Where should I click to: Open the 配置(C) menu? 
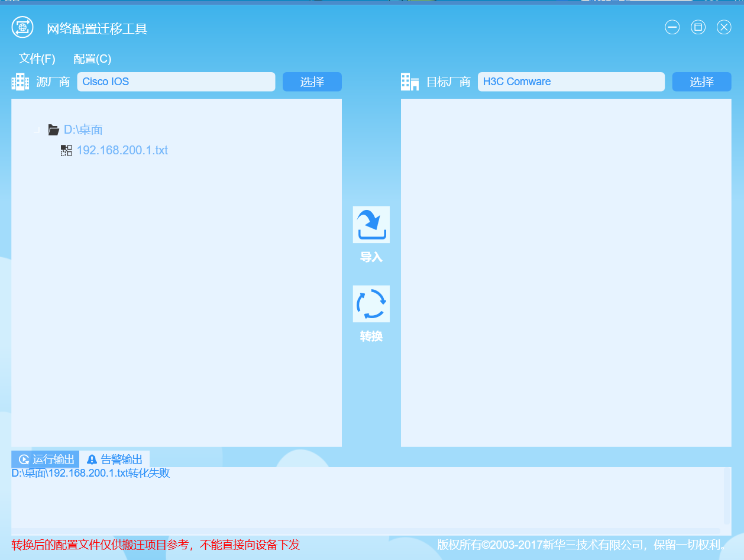92,59
